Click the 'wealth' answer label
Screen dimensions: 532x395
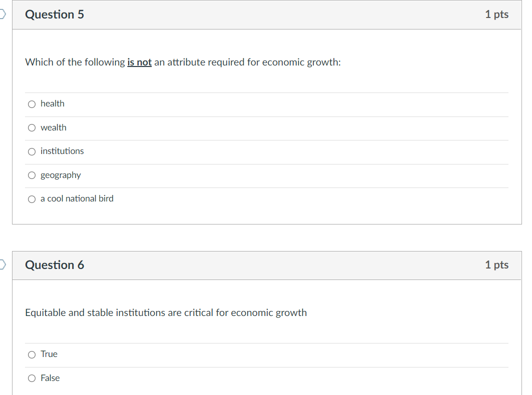[53, 127]
